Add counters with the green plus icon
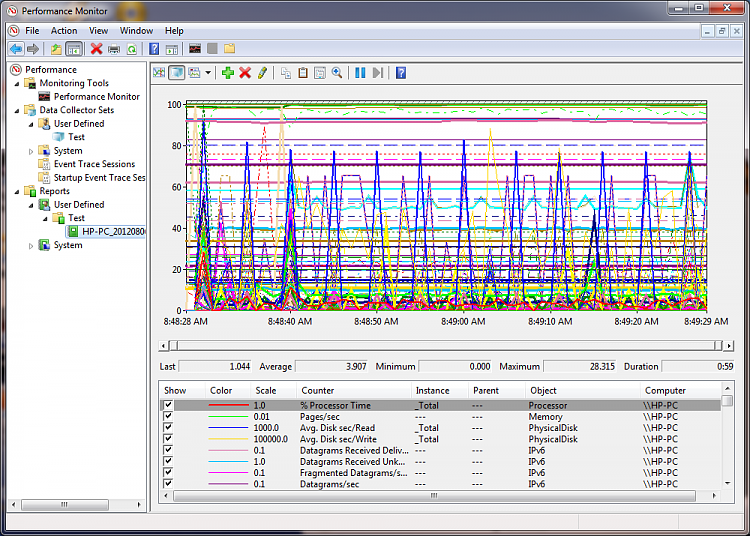This screenshot has width=750, height=536. coord(228,73)
